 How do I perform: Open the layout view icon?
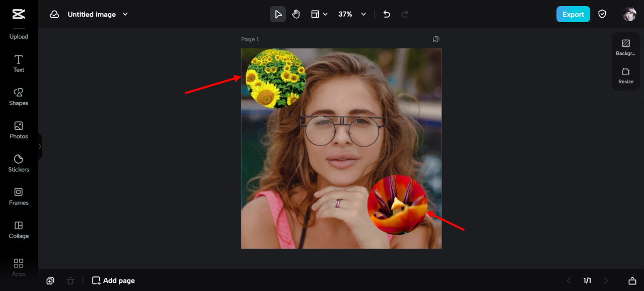pos(315,14)
